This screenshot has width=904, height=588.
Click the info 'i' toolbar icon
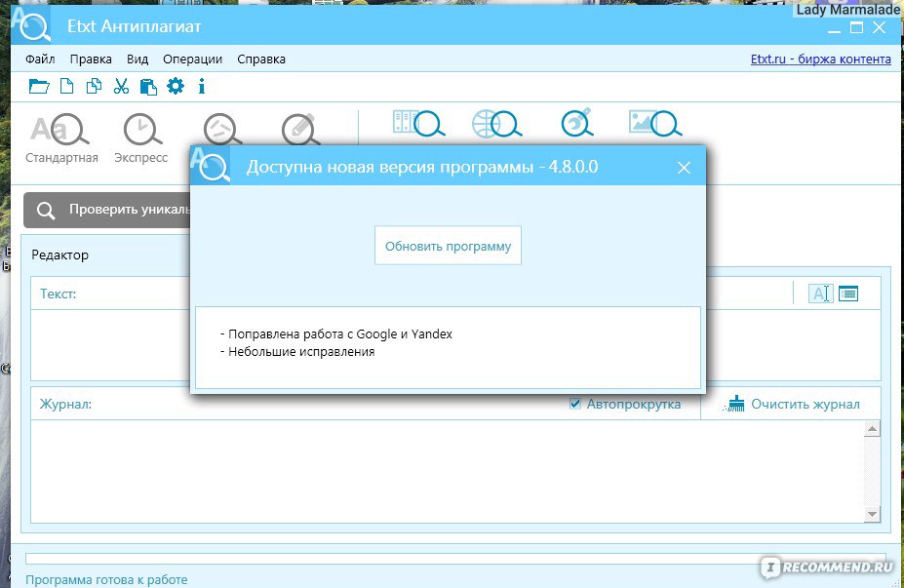click(202, 86)
